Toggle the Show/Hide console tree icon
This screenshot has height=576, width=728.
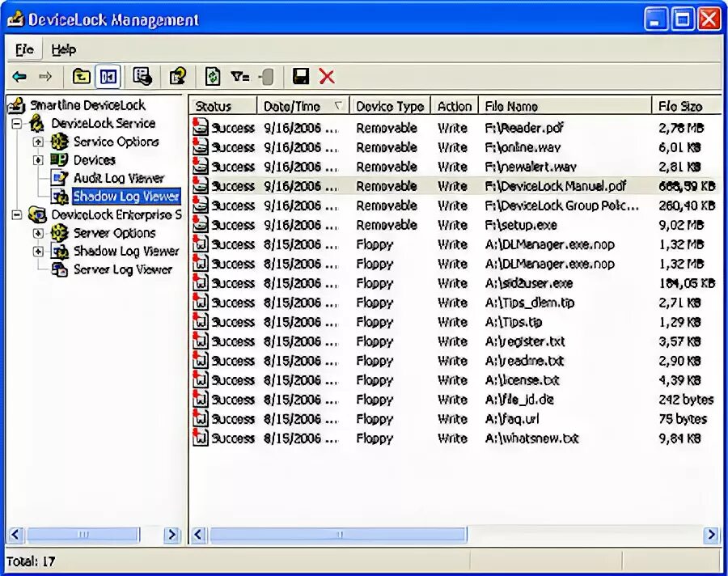click(x=108, y=76)
